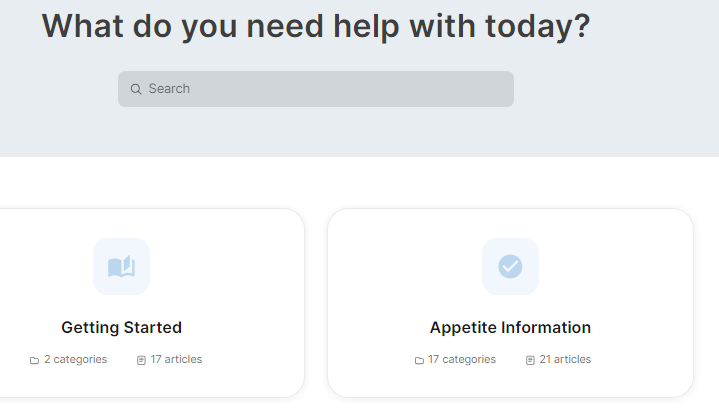Image resolution: width=719 pixels, height=410 pixels.
Task: Open the Appetite Information title link
Action: 510,327
